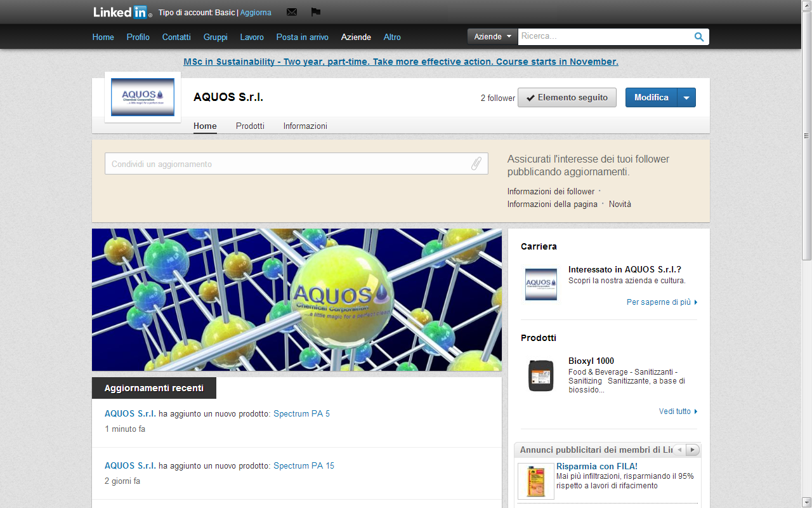Select the company Home tab
812x508 pixels.
coord(205,126)
